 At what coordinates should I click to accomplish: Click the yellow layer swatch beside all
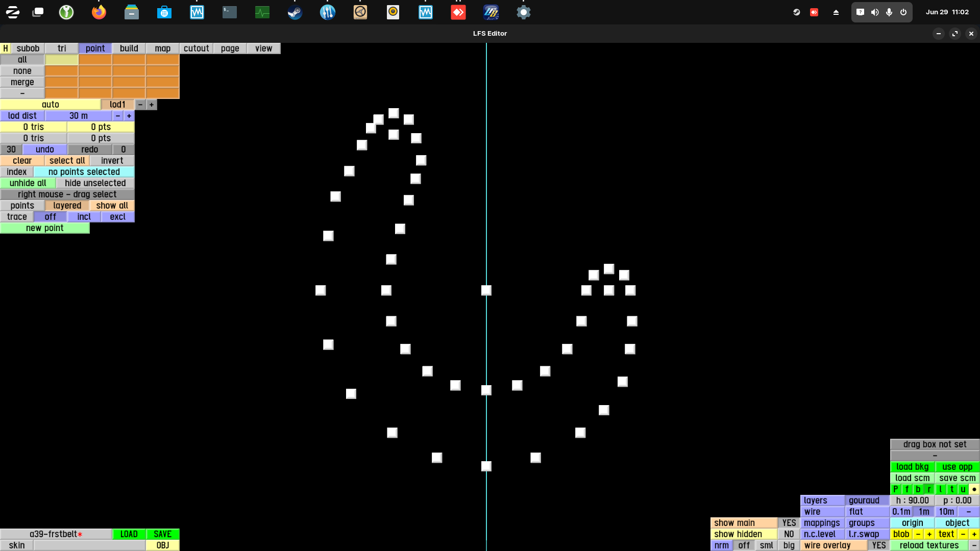click(x=61, y=60)
